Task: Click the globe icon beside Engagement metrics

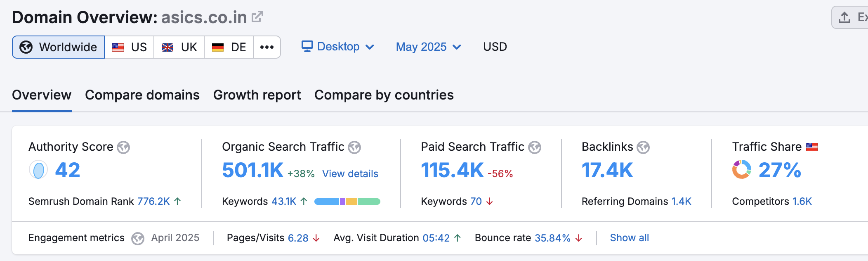Action: [x=138, y=239]
